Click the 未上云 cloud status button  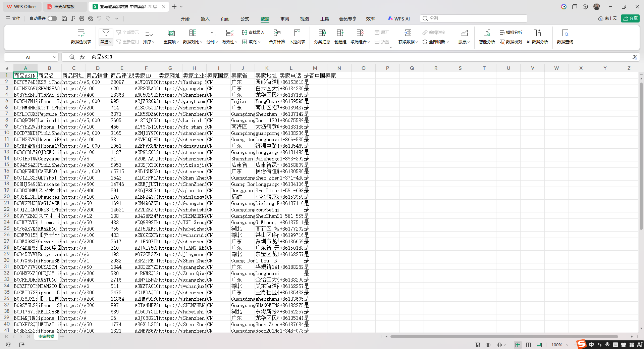click(x=607, y=18)
